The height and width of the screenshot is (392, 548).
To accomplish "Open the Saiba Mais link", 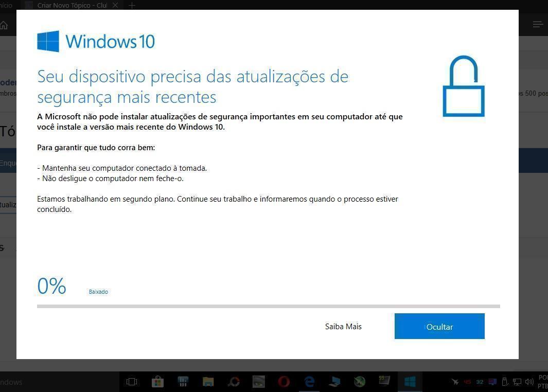I will click(x=343, y=327).
